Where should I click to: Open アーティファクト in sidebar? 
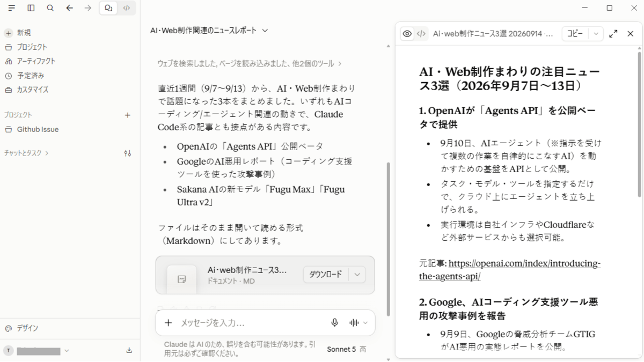30,61
